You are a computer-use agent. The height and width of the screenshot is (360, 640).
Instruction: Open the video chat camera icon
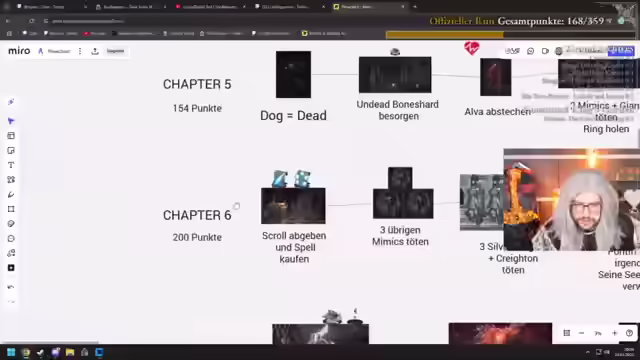(545, 51)
